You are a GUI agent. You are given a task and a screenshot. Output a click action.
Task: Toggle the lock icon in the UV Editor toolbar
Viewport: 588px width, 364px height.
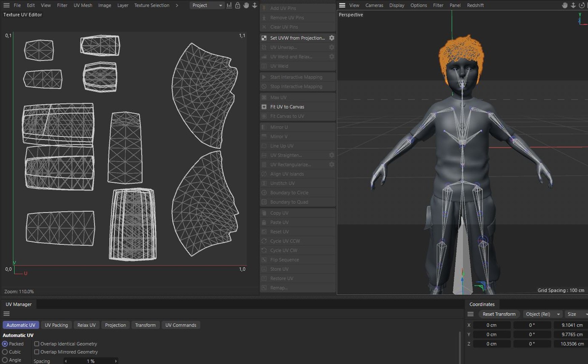[x=238, y=5]
